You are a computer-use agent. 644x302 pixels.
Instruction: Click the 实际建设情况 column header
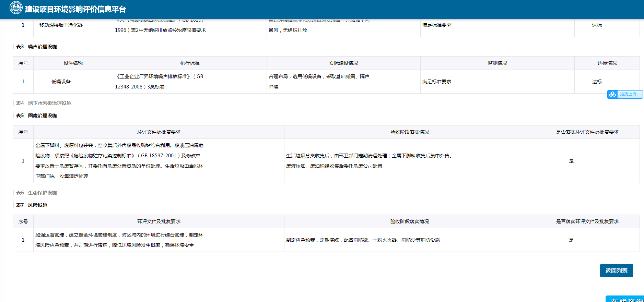pos(343,63)
